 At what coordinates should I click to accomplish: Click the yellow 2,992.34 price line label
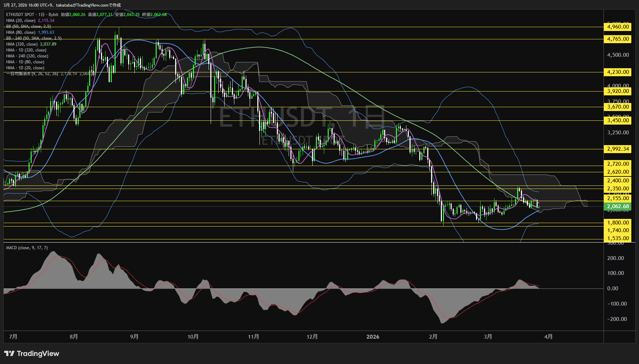click(618, 149)
